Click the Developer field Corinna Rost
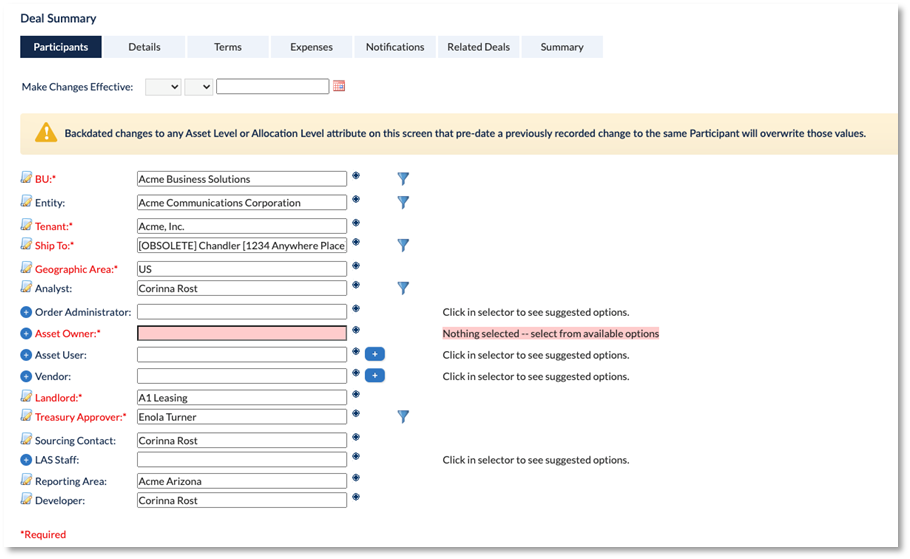 tap(242, 500)
